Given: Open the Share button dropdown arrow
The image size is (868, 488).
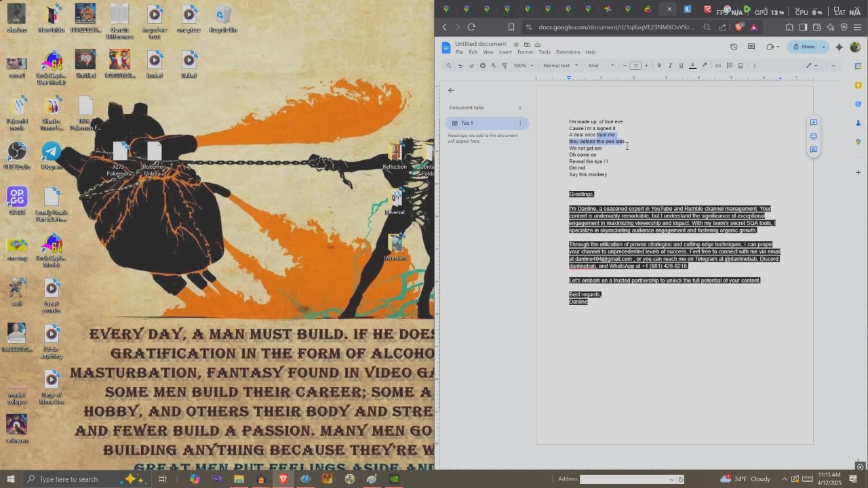Looking at the screenshot, I should point(824,47).
